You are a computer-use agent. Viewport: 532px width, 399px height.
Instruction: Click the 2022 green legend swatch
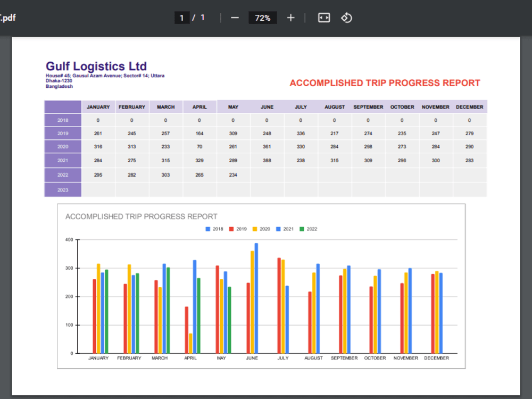(302, 229)
